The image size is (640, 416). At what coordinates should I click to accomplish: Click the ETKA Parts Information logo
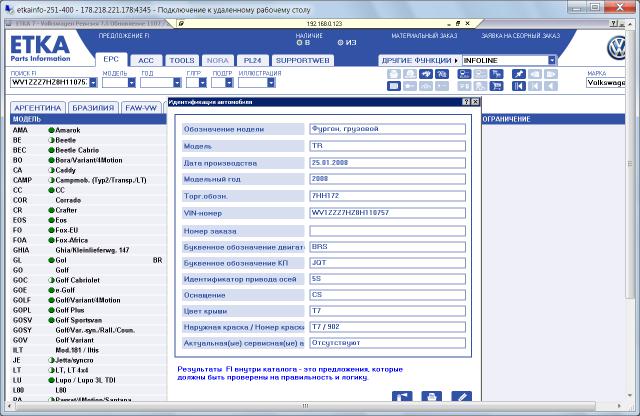tap(40, 49)
